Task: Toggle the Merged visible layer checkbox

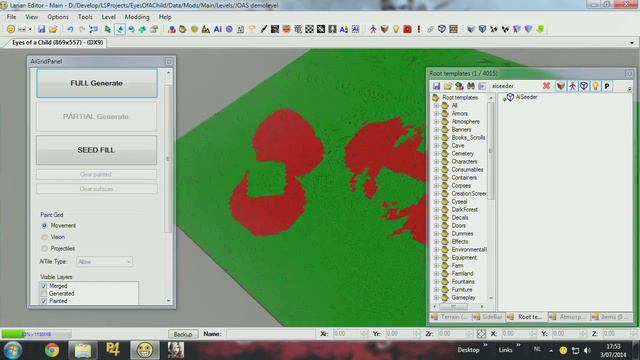Action: point(44,286)
